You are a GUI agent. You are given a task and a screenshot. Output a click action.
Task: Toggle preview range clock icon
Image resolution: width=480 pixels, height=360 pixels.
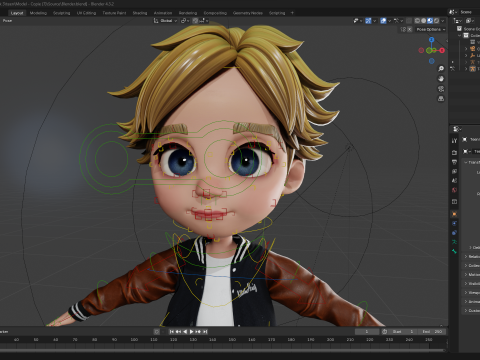click(384, 332)
